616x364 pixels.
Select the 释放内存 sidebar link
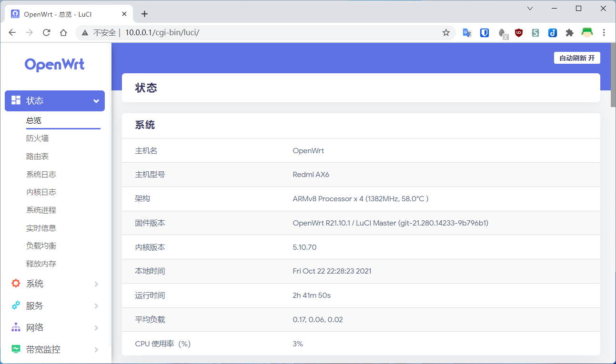41,264
